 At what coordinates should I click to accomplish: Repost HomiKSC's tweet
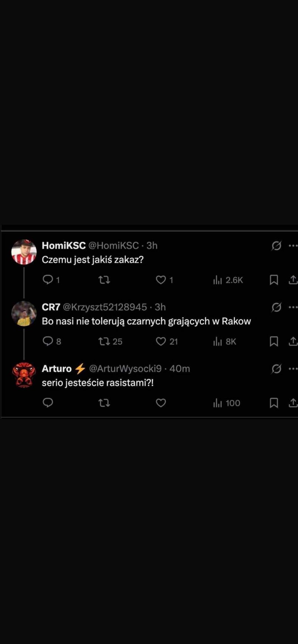coord(104,280)
